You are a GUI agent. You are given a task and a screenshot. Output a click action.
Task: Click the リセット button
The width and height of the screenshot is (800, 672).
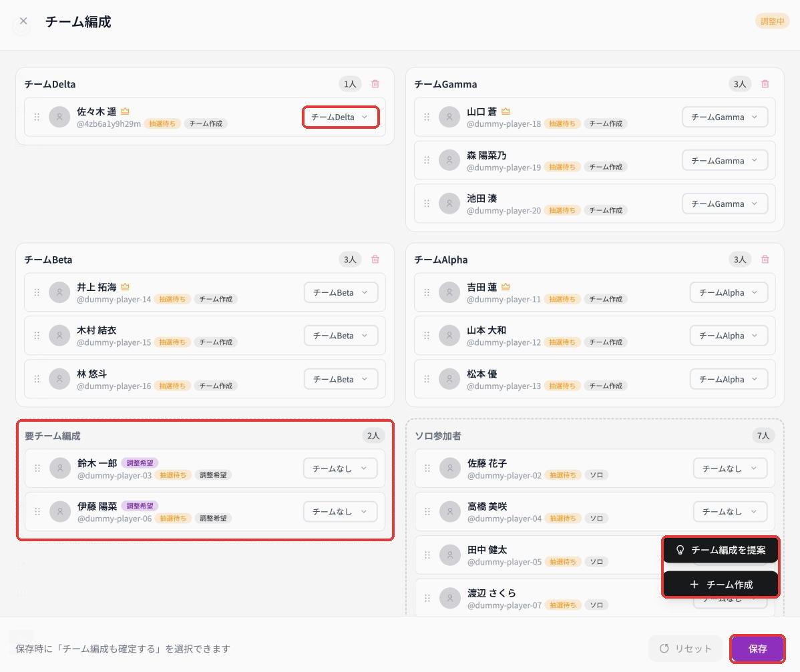click(x=685, y=649)
